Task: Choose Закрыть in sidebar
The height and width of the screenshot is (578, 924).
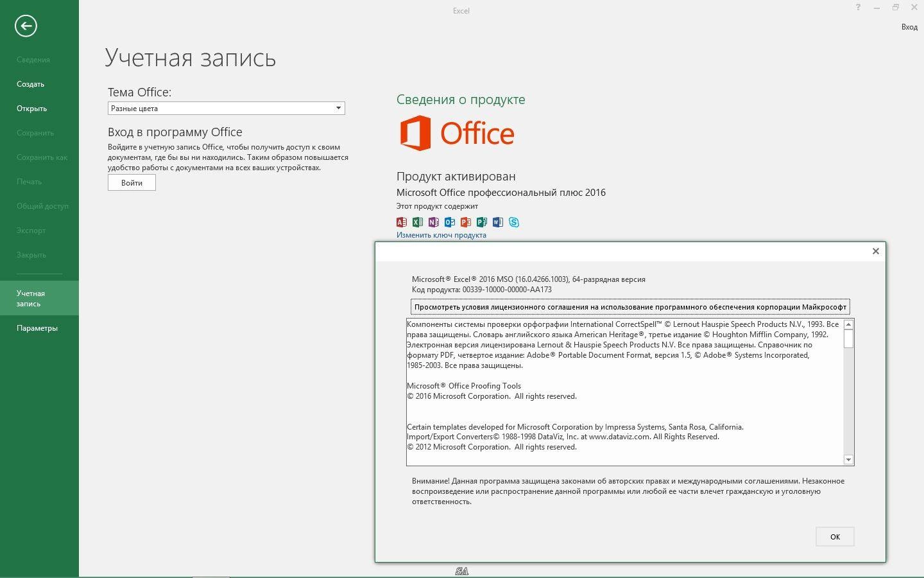Action: tap(31, 255)
